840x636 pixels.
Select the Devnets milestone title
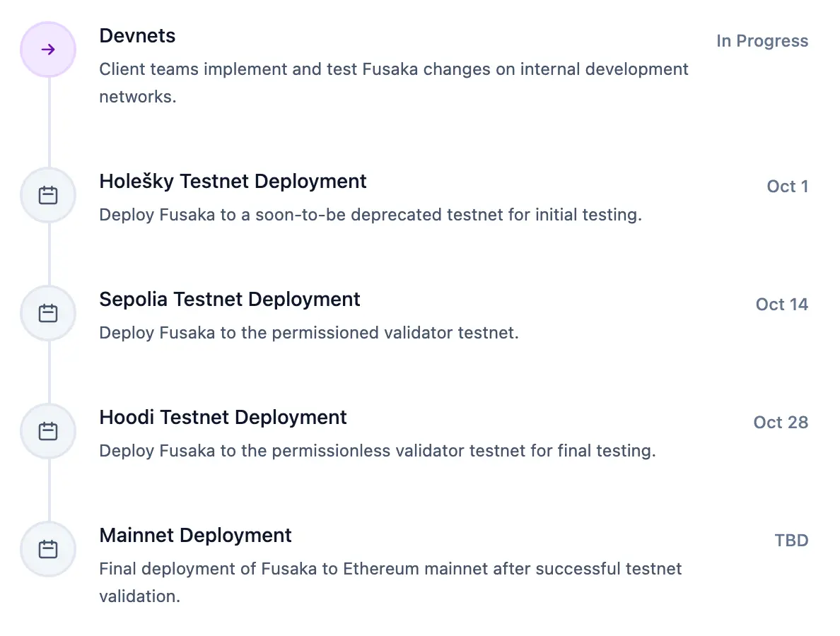[x=137, y=36]
